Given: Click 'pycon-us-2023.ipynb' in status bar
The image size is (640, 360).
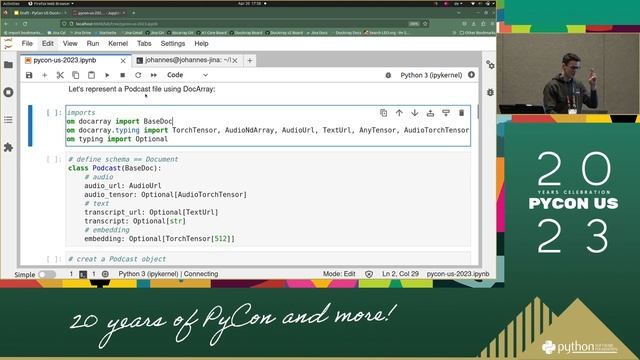Looking at the screenshot, I should coord(458,274).
